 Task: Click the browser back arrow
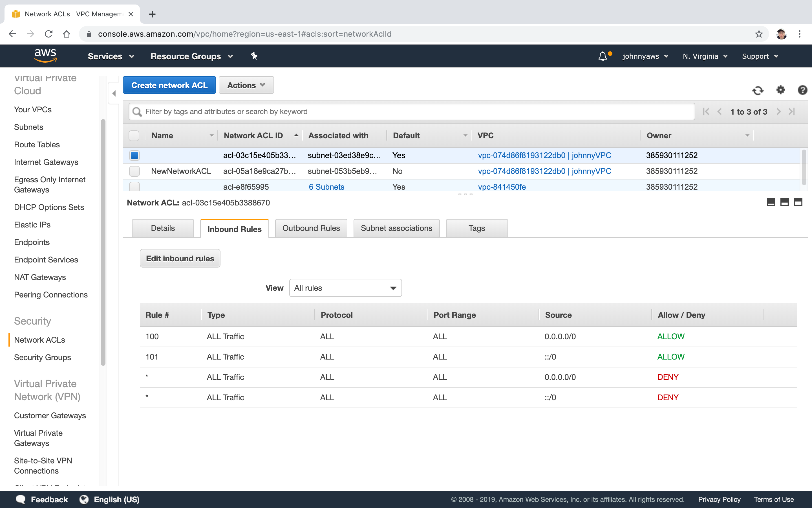(x=12, y=34)
